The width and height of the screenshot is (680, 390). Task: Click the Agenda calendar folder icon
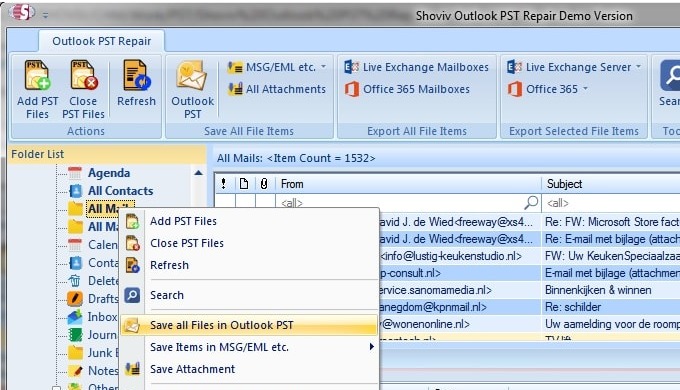pos(75,173)
